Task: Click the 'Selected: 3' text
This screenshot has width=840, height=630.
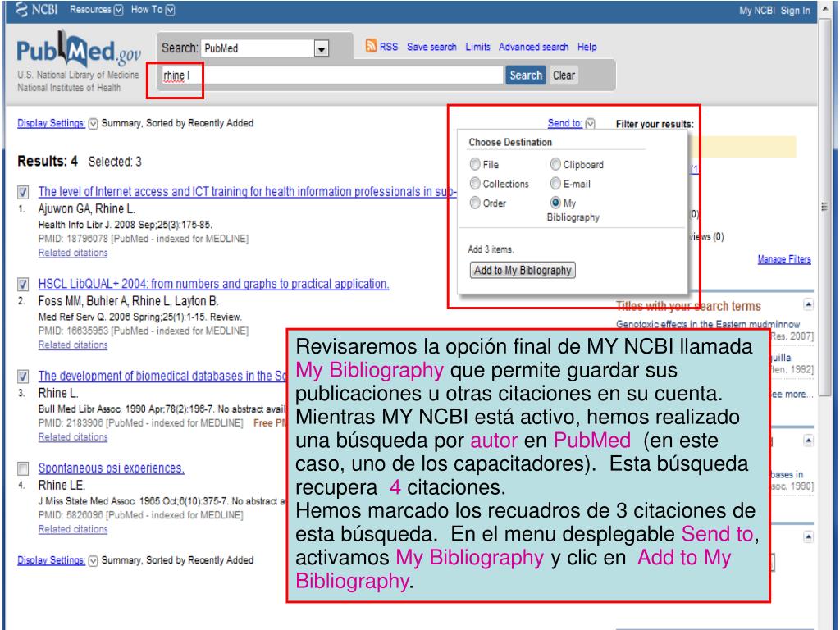Action: pyautogui.click(x=115, y=162)
